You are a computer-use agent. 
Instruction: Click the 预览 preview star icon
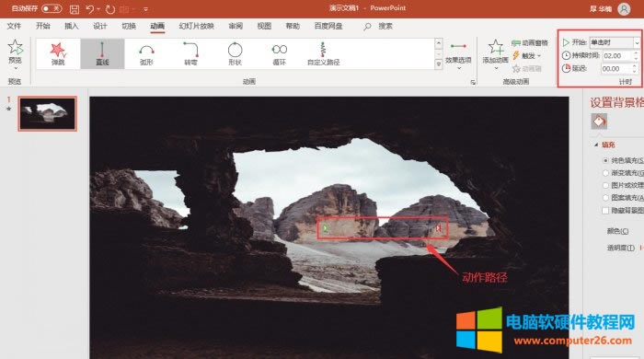[16, 47]
